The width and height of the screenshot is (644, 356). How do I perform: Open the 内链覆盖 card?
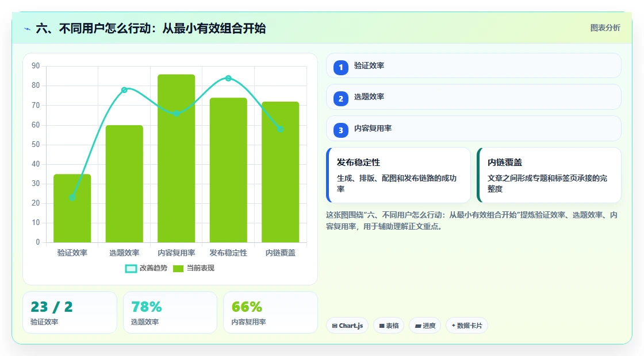click(x=549, y=175)
